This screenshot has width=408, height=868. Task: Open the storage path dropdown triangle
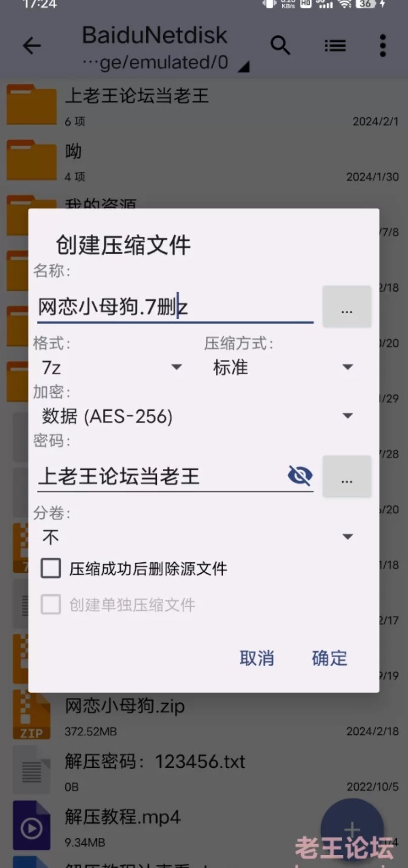click(244, 67)
